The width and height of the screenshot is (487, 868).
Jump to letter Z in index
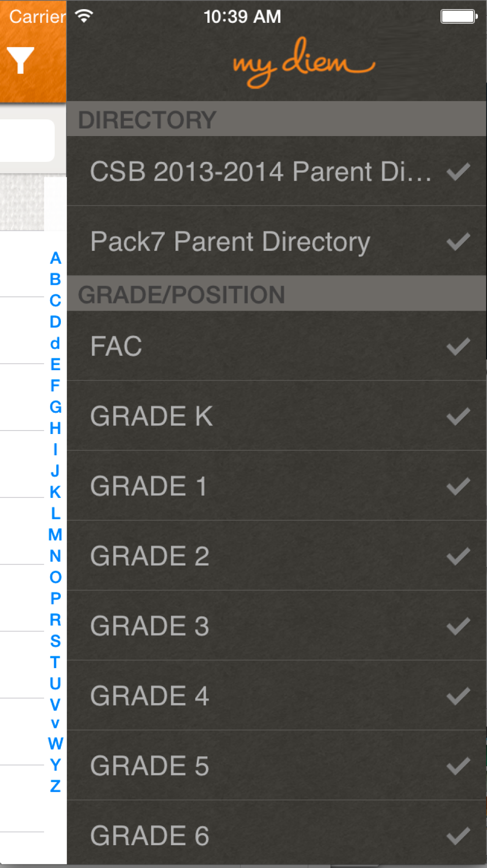55,786
